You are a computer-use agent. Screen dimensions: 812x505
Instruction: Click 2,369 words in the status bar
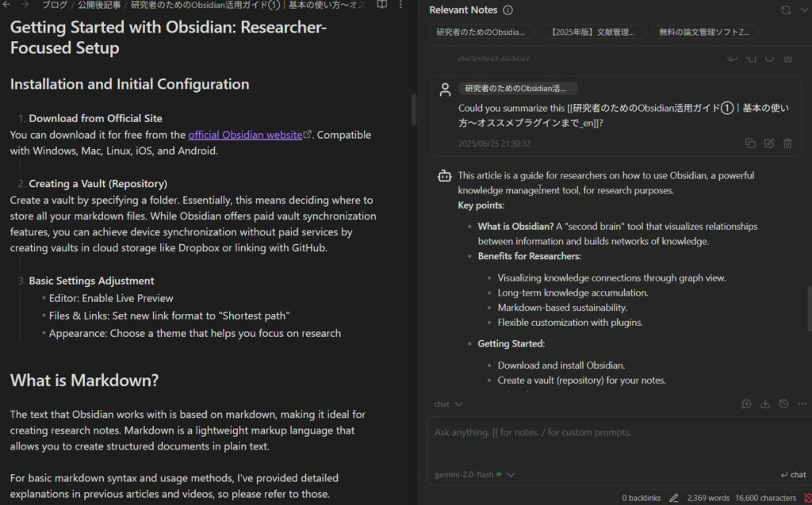708,498
